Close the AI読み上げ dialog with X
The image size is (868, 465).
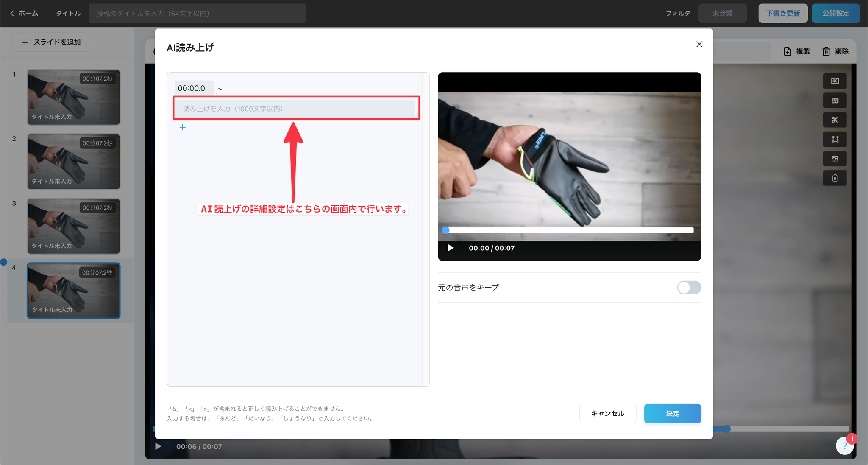[699, 44]
